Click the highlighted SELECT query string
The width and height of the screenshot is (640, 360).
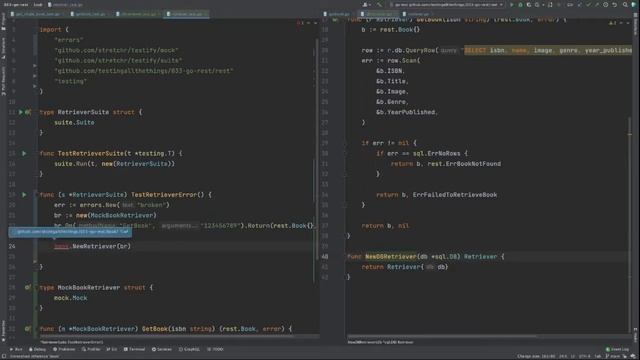(x=548, y=50)
